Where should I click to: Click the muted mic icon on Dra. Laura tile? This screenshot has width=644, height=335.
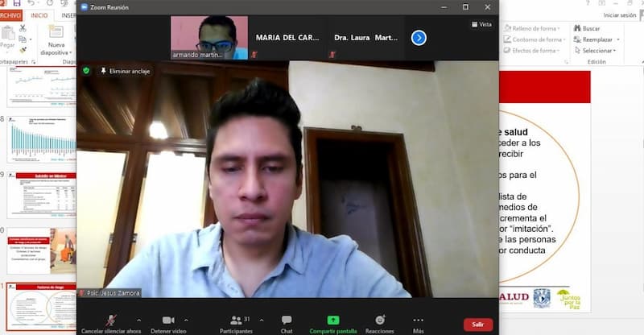pyautogui.click(x=332, y=54)
